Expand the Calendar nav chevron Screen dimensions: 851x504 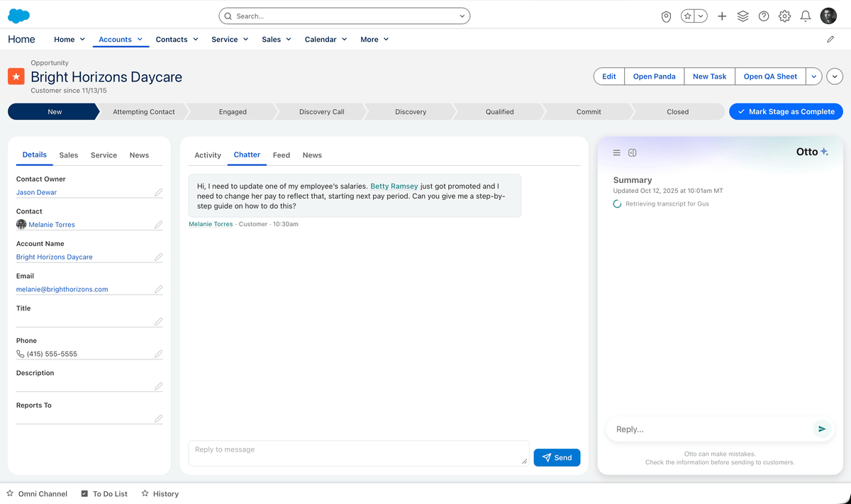[x=344, y=40]
